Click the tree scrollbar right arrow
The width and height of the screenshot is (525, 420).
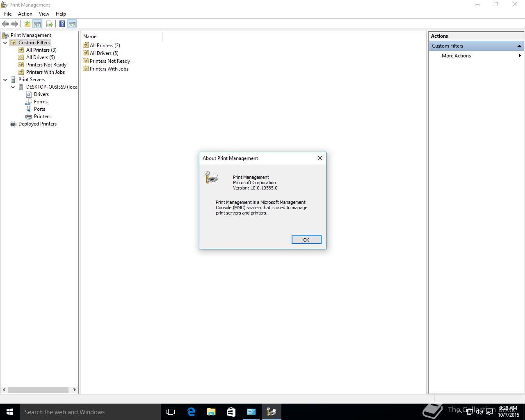75,390
